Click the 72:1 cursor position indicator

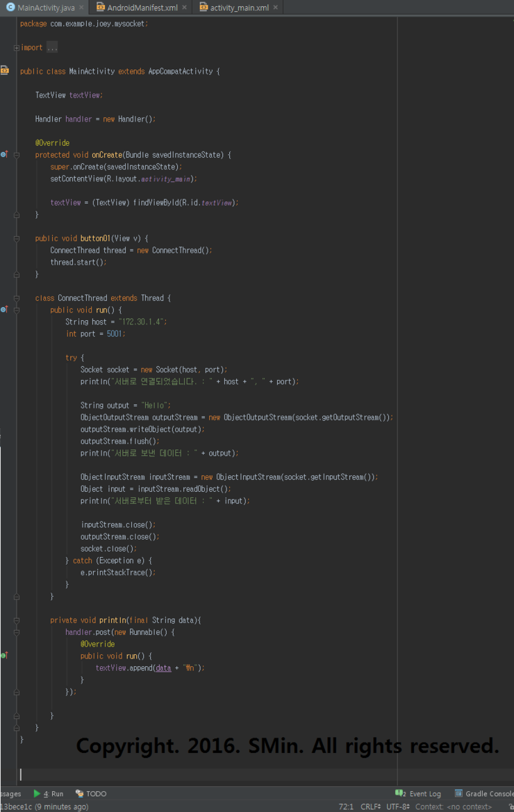click(346, 806)
